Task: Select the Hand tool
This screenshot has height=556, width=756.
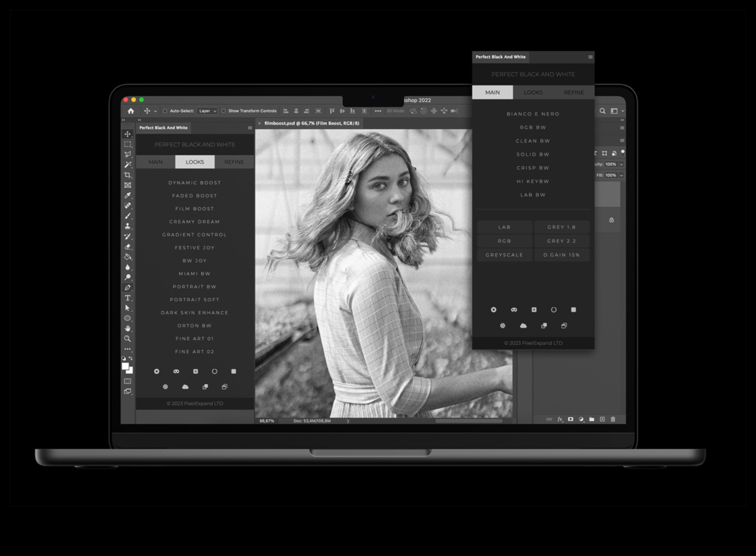Action: (127, 329)
